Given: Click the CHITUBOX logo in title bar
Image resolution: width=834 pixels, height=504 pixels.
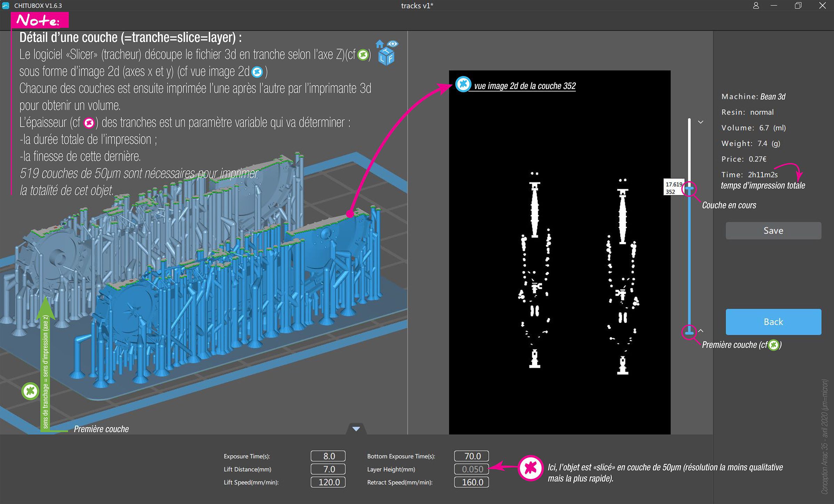Looking at the screenshot, I should tap(6, 6).
